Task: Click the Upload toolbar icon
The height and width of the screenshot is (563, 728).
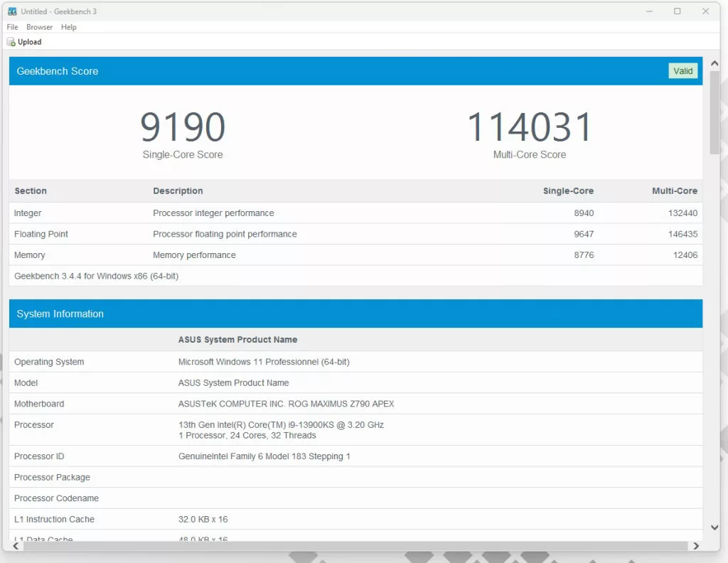Action: [11, 42]
